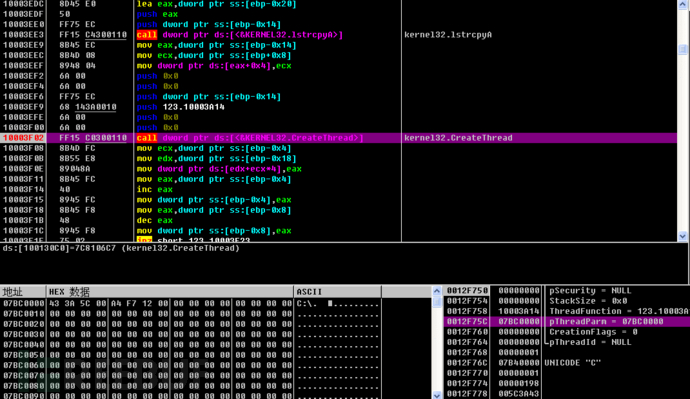Select dump address 07BC0030
The height and width of the screenshot is (399, 690).
coord(23,334)
